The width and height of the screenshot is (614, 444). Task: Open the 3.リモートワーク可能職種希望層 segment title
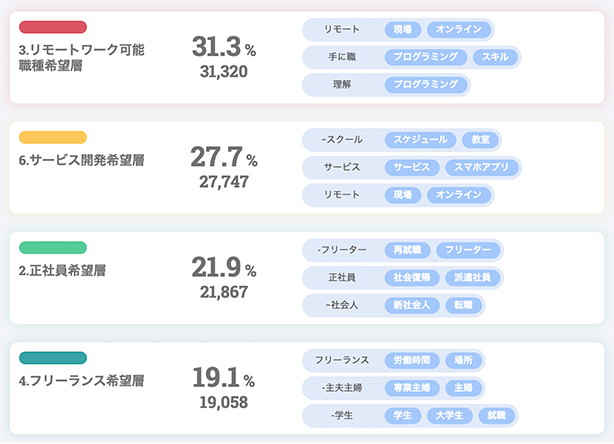tap(81, 58)
